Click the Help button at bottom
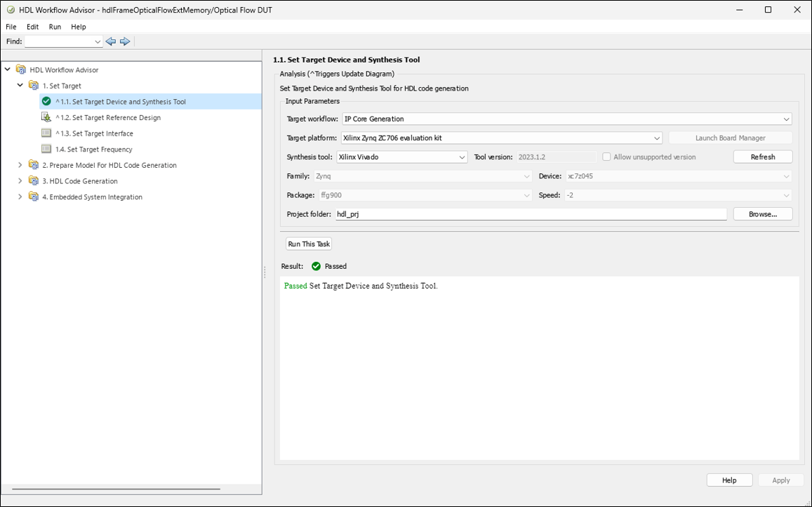The width and height of the screenshot is (812, 507). tap(729, 480)
